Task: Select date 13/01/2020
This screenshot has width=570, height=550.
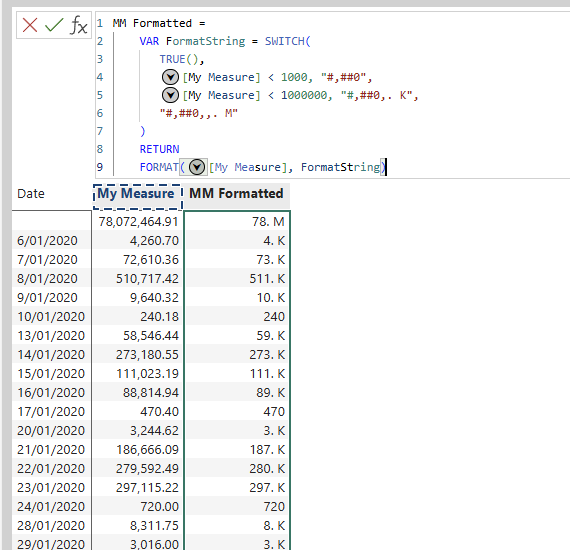Action: click(51, 335)
